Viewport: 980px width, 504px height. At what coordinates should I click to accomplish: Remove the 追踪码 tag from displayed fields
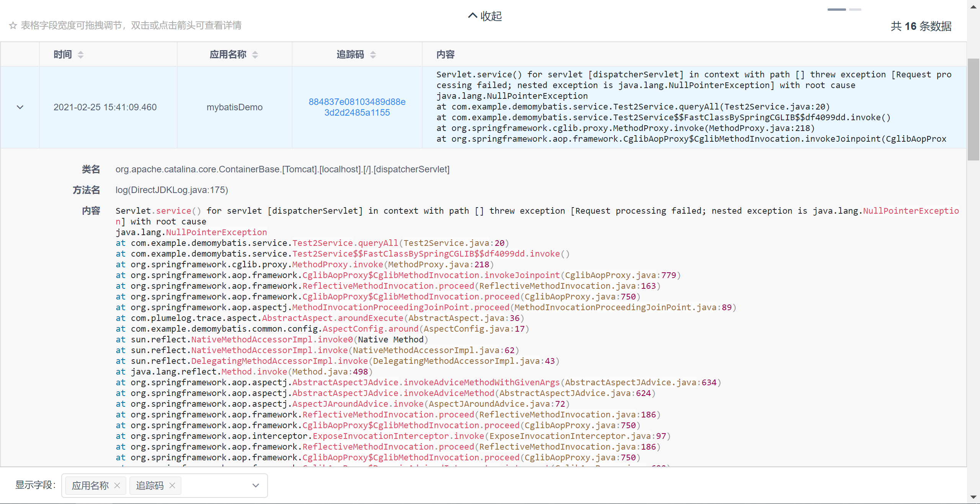click(x=172, y=485)
